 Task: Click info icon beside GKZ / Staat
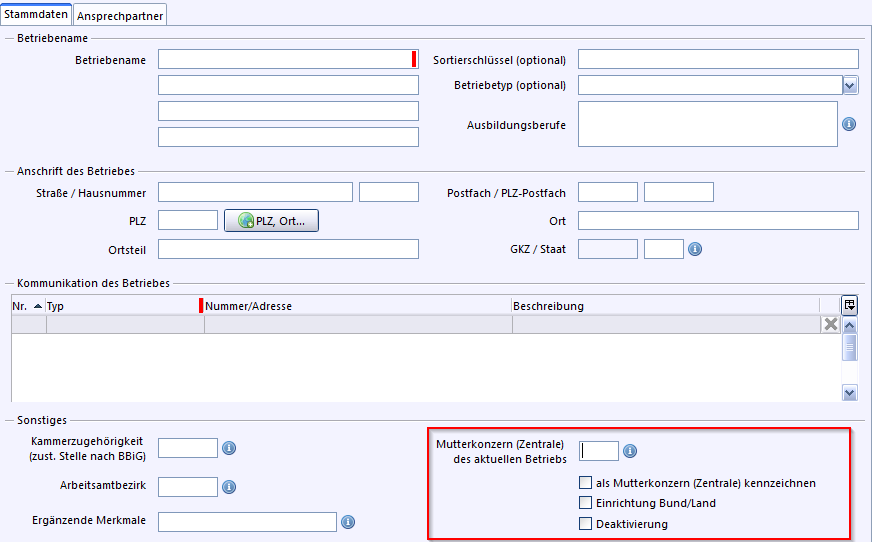click(695, 248)
